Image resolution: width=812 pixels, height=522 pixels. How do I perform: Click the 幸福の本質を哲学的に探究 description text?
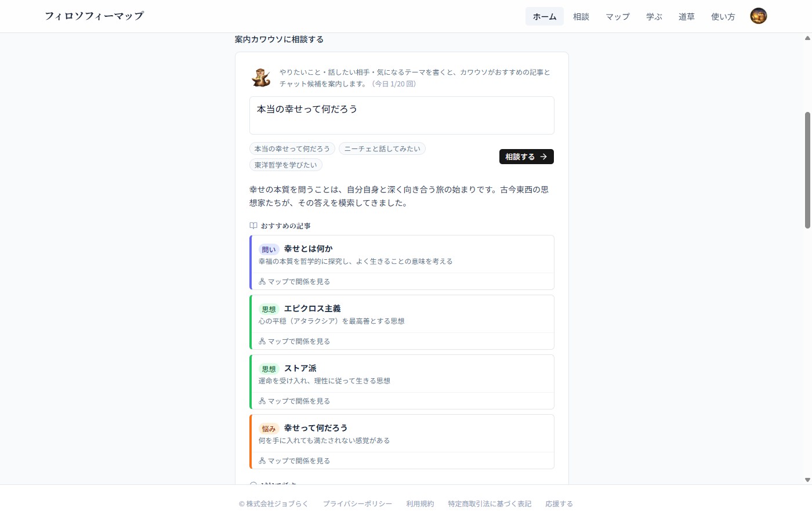356,262
